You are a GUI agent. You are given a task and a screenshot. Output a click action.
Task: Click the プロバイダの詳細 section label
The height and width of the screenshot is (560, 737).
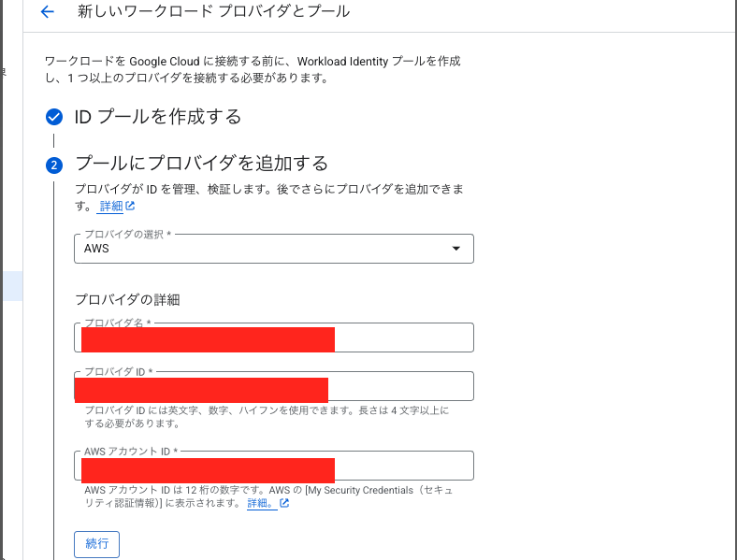pos(127,300)
